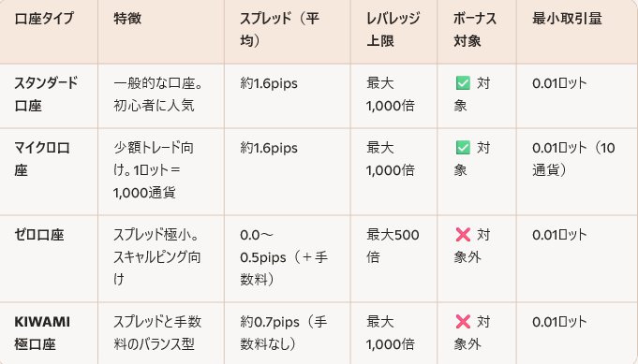
Task: Click the red cross in KIWAMI極口座 row
Action: [x=463, y=322]
